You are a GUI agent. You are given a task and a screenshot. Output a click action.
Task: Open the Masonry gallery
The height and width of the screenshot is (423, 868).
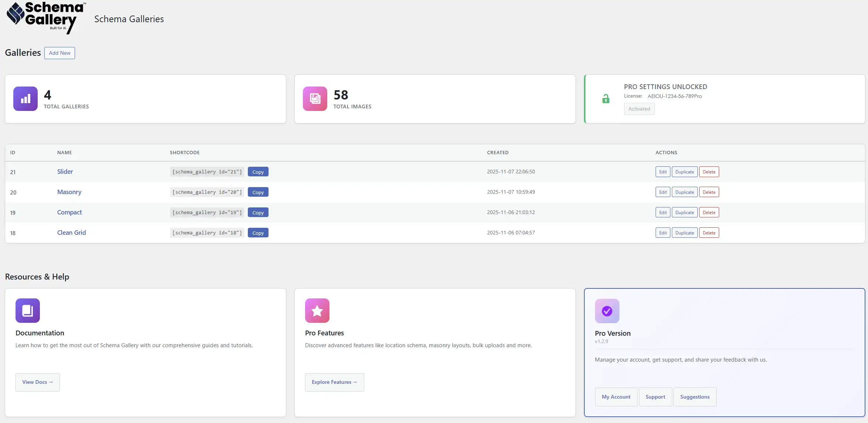click(x=69, y=192)
